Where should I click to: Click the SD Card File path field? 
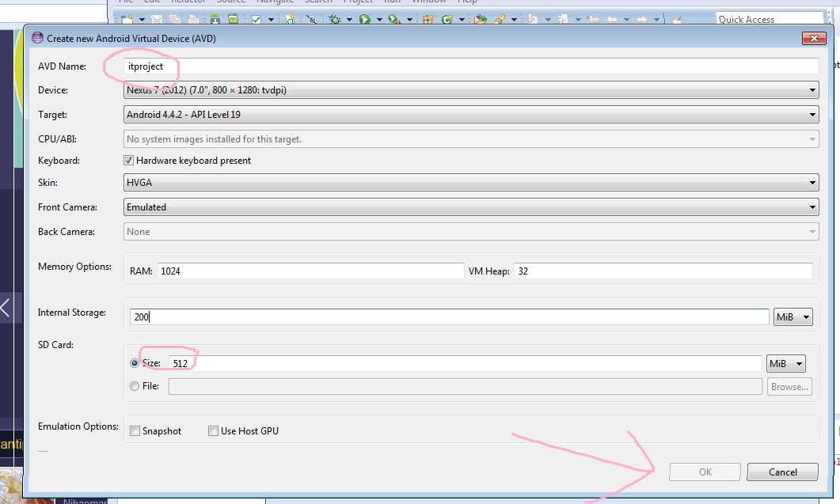pyautogui.click(x=465, y=386)
